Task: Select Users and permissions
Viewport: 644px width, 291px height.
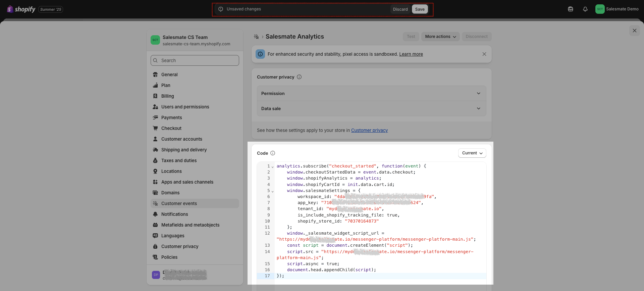Action: pyautogui.click(x=195, y=107)
